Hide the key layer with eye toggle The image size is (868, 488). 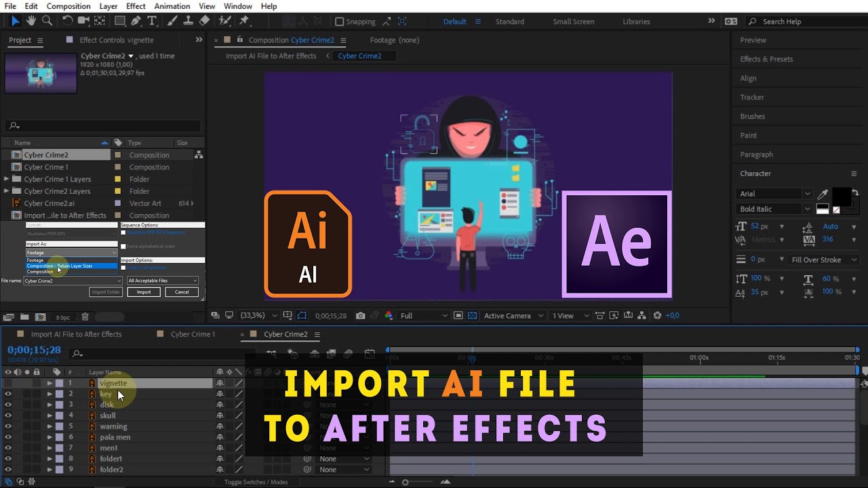(x=8, y=394)
